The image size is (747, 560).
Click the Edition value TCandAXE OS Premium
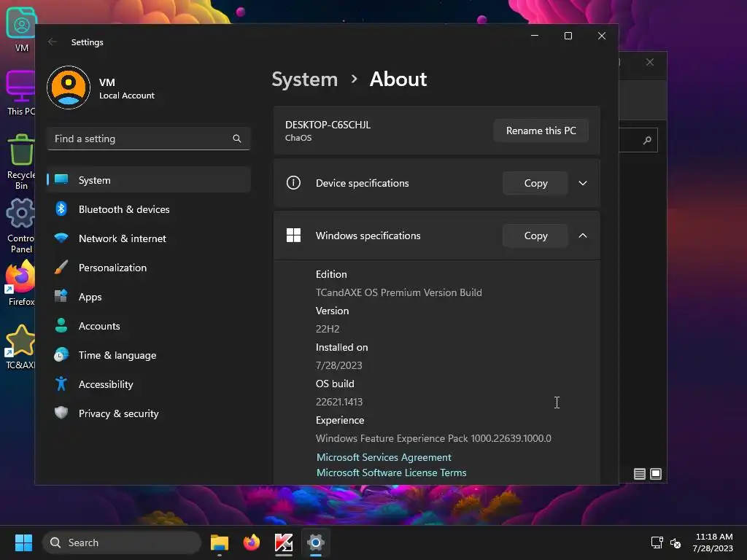point(399,292)
